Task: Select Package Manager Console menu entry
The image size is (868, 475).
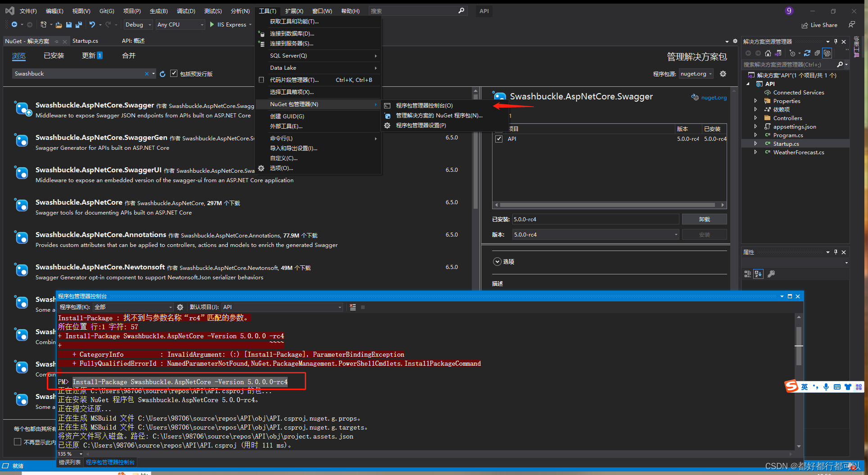Action: pos(424,105)
